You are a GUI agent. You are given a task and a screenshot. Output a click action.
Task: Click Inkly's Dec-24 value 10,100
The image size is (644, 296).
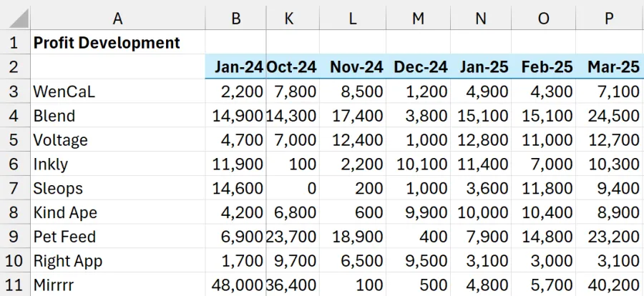(x=419, y=164)
